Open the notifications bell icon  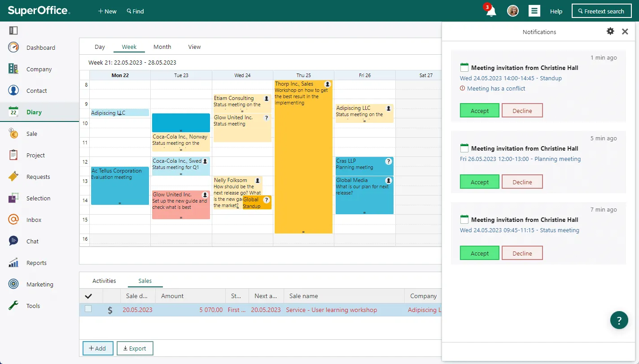pos(491,11)
